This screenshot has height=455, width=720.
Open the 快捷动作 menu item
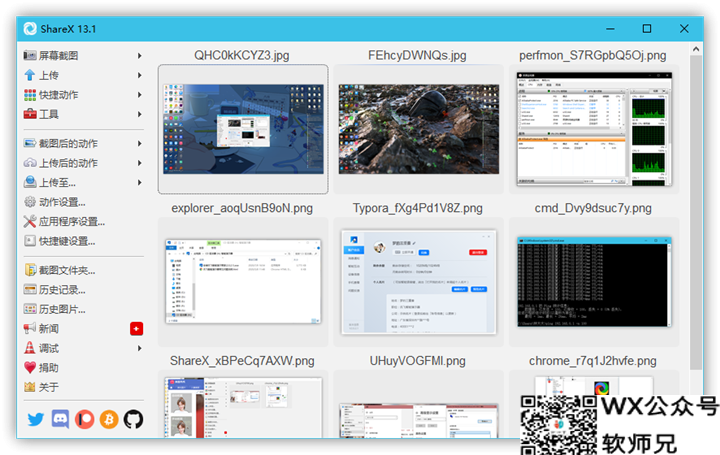[83, 95]
